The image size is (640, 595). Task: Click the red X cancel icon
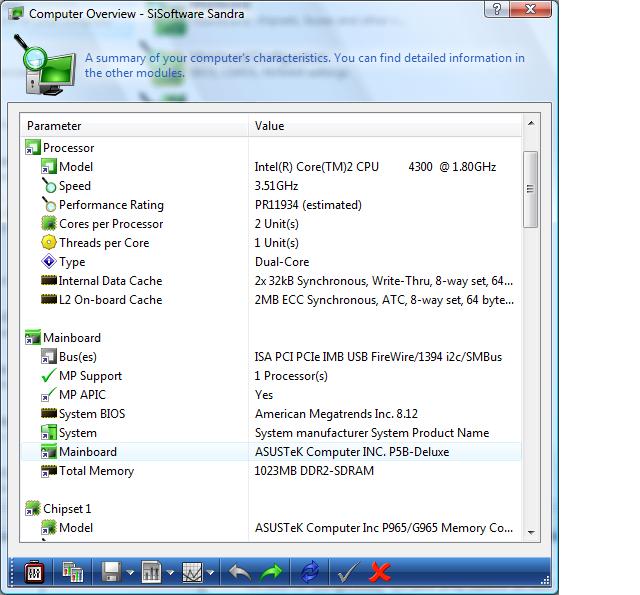[x=380, y=572]
